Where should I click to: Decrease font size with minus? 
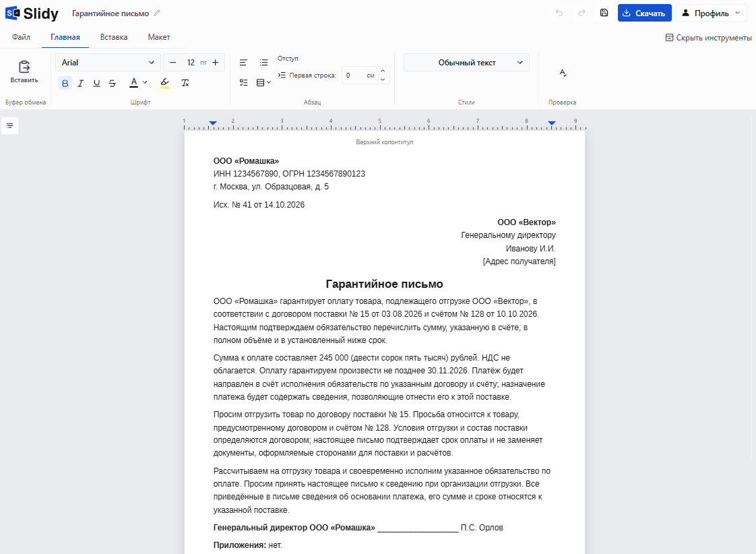pyautogui.click(x=172, y=63)
